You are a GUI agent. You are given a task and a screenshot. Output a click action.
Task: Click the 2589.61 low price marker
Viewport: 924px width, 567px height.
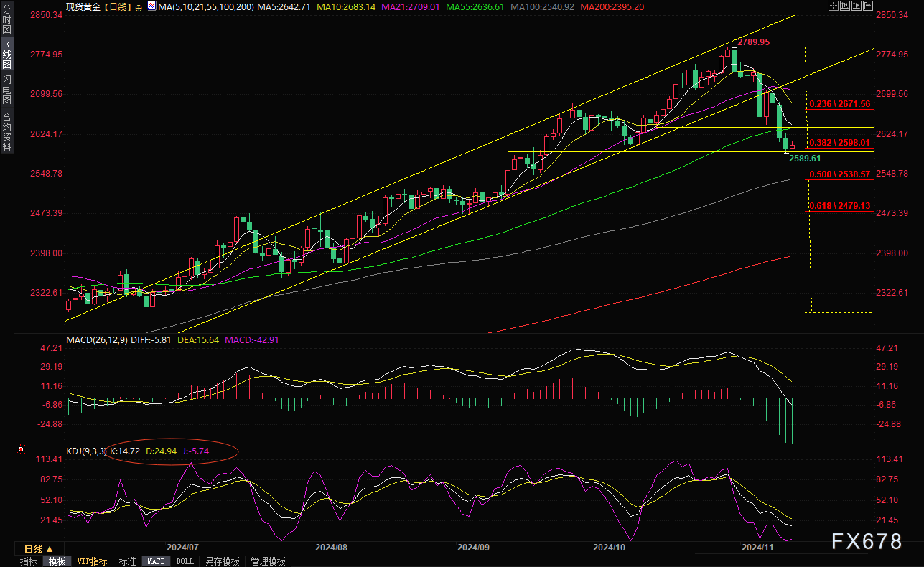point(804,158)
